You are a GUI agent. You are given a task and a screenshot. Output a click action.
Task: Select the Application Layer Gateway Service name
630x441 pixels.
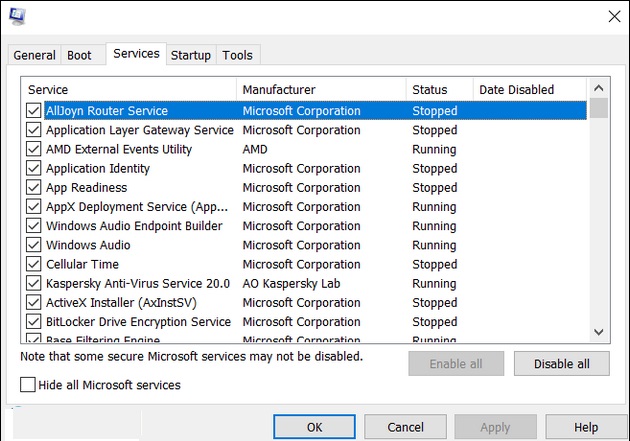pyautogui.click(x=140, y=130)
